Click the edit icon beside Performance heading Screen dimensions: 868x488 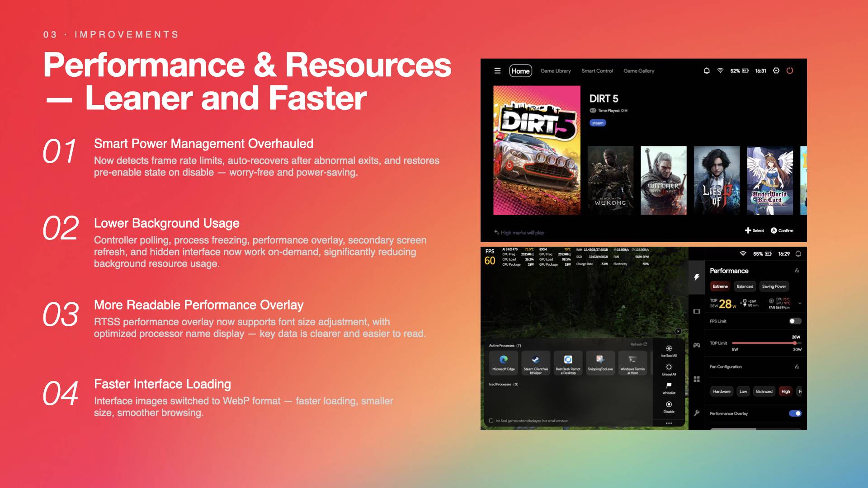797,271
